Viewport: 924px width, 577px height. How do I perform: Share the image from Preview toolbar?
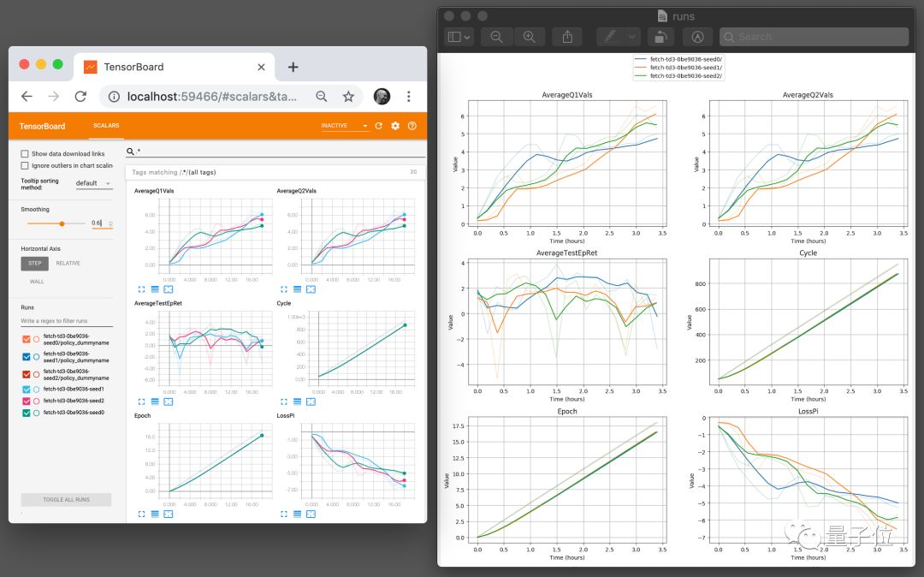pyautogui.click(x=567, y=37)
